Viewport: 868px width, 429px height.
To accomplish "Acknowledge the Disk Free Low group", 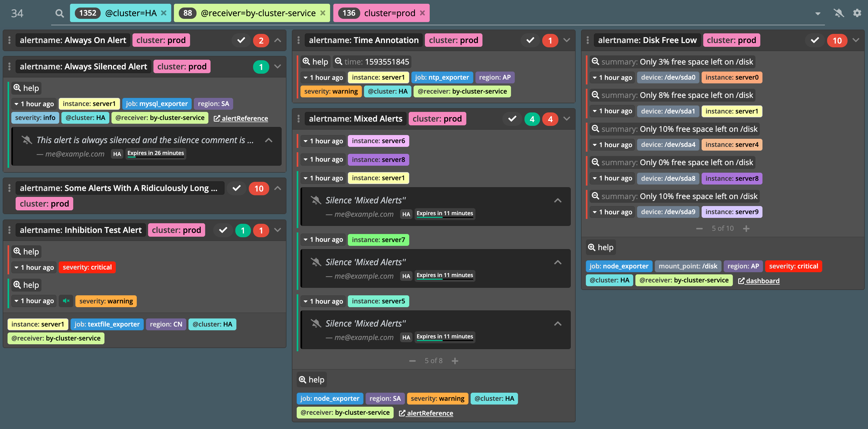I will (815, 40).
